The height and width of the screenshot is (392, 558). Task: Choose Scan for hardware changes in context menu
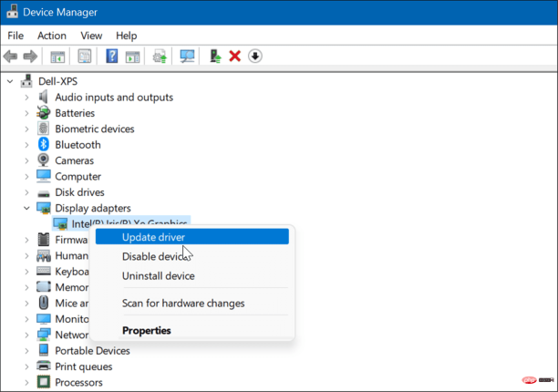(x=192, y=304)
